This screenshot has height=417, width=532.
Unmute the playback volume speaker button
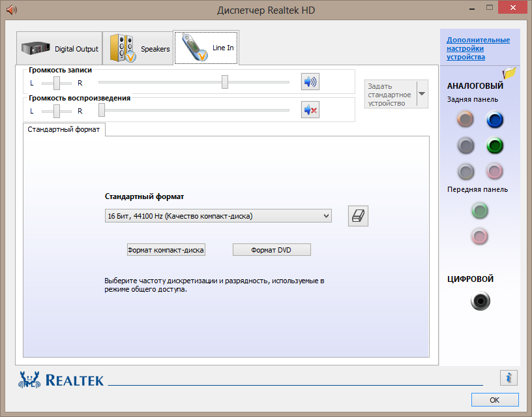pyautogui.click(x=310, y=110)
